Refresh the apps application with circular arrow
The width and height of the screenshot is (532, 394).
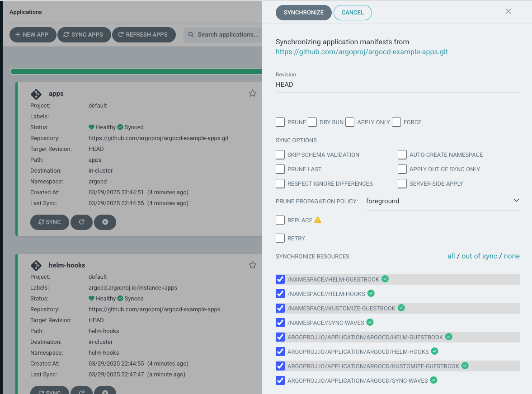(x=81, y=222)
